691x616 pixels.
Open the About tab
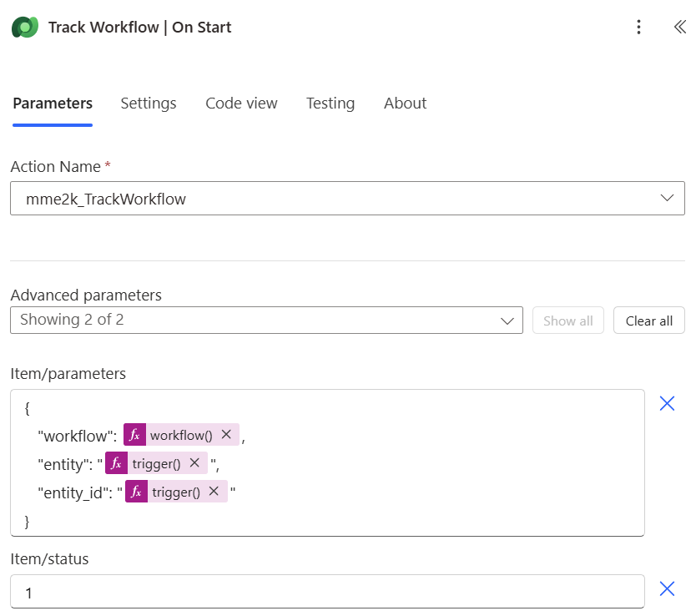[x=405, y=104]
